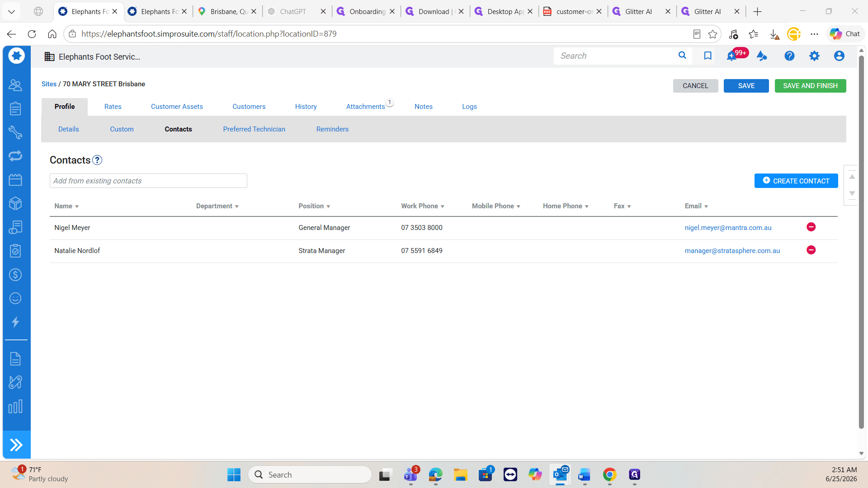Open the user account icon
Image resolution: width=868 pixels, height=488 pixels.
(x=839, y=56)
